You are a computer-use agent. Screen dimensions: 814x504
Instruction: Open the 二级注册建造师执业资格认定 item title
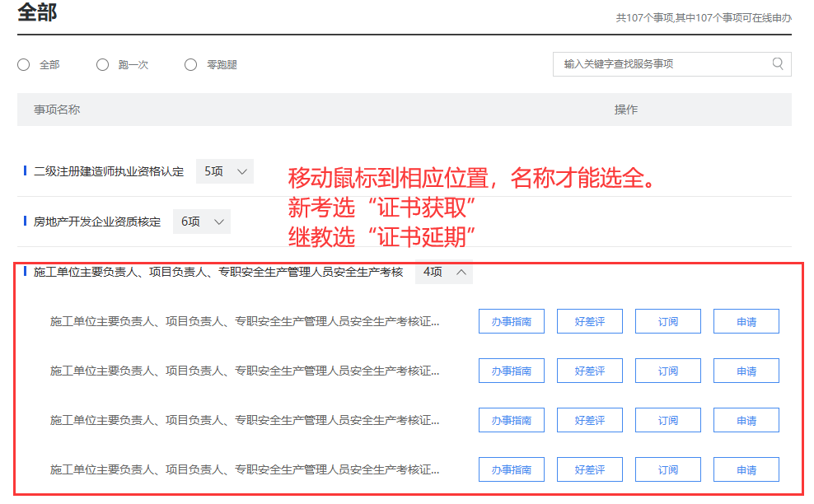[109, 172]
